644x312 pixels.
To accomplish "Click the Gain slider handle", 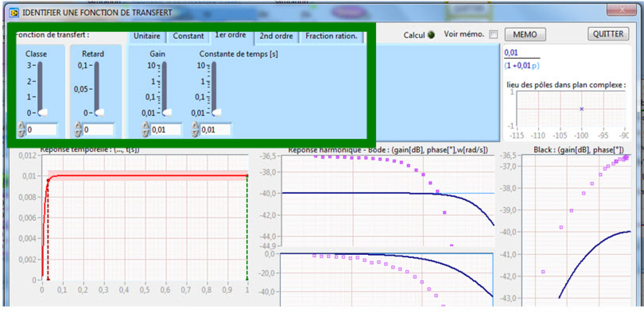I will [167, 112].
